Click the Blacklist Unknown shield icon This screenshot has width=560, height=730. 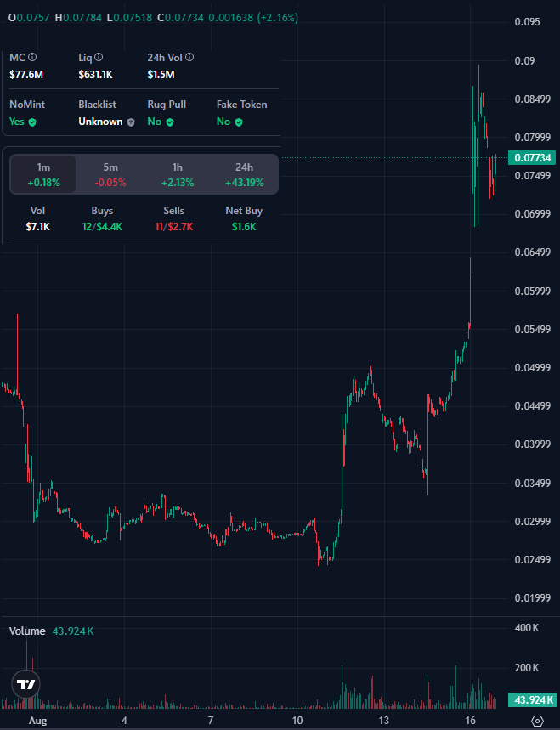131,122
